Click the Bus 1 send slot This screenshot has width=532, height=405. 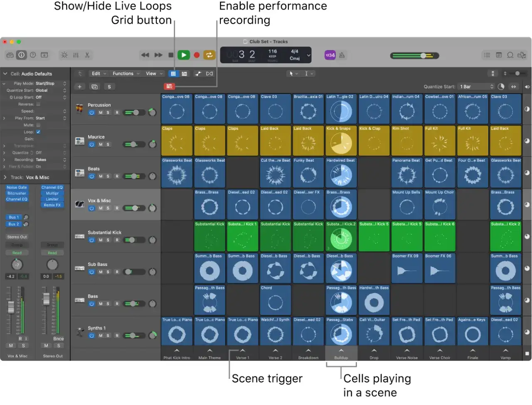[x=14, y=217]
